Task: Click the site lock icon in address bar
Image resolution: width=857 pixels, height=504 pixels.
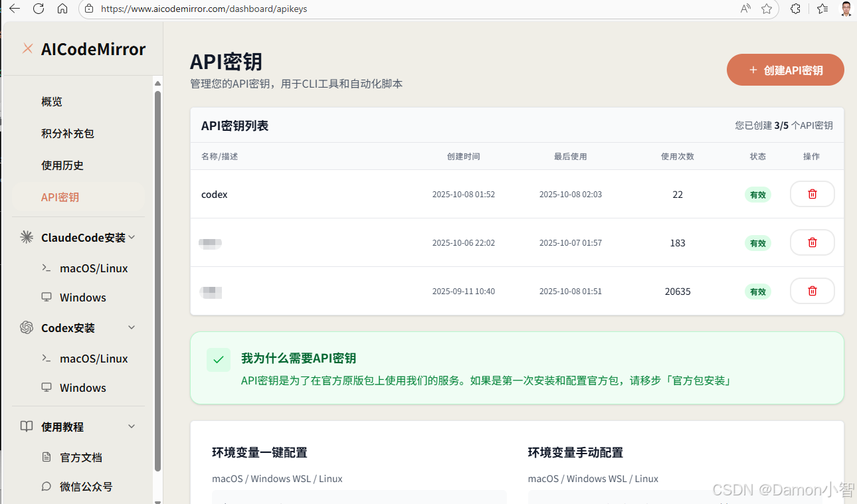Action: click(x=89, y=9)
